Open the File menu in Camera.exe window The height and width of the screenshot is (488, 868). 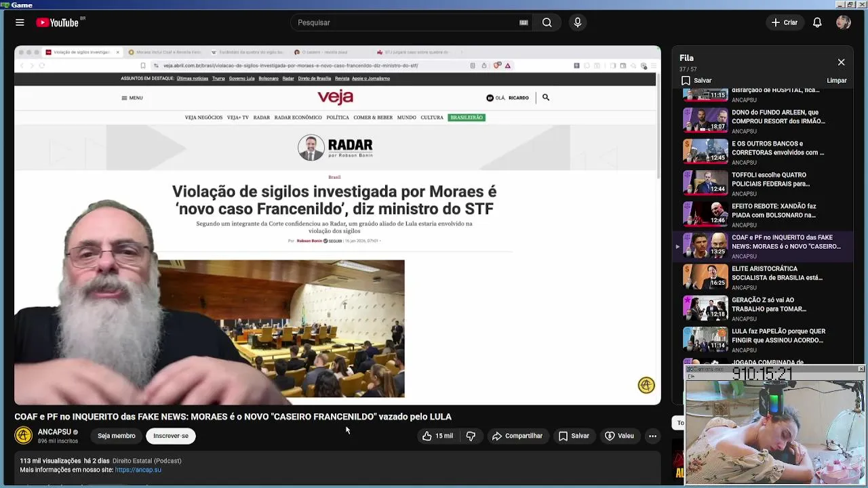point(691,376)
